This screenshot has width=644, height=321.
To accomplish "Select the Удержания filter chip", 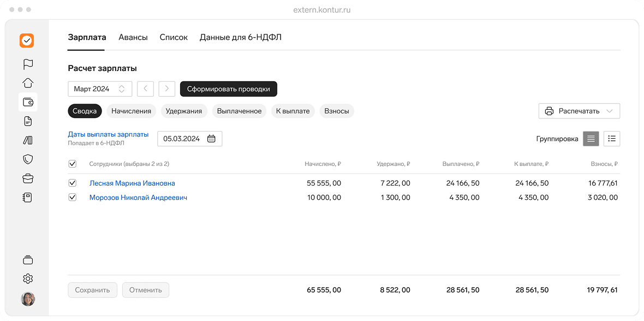I will (x=184, y=111).
